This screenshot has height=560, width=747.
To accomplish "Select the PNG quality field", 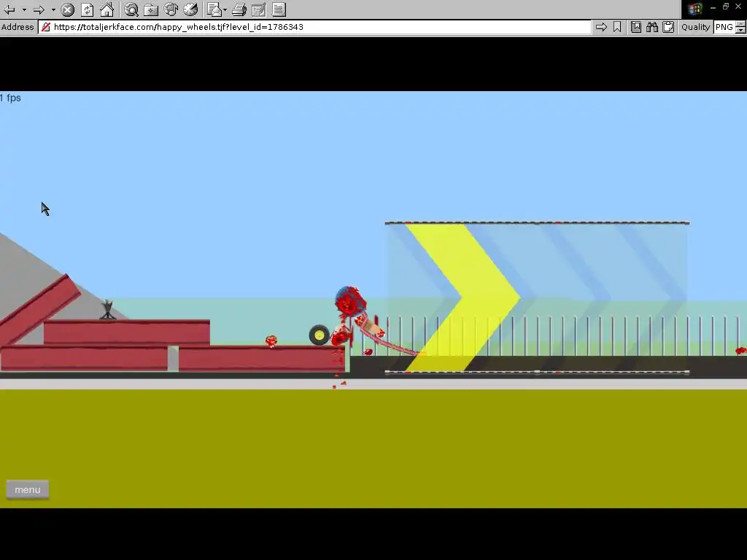I will click(x=724, y=27).
